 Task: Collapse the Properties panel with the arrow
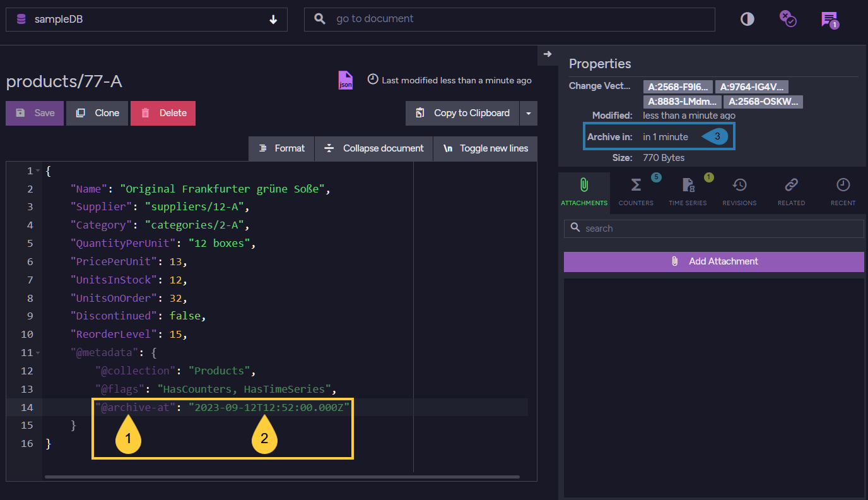click(x=547, y=54)
